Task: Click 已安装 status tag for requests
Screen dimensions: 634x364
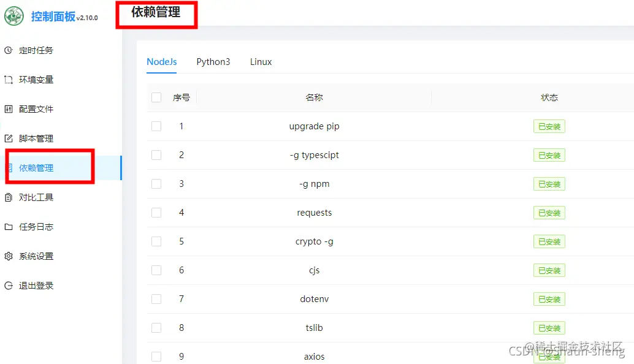Action: (549, 213)
